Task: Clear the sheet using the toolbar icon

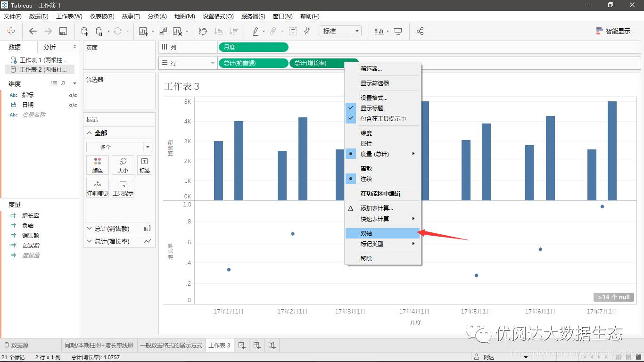Action: (178, 31)
